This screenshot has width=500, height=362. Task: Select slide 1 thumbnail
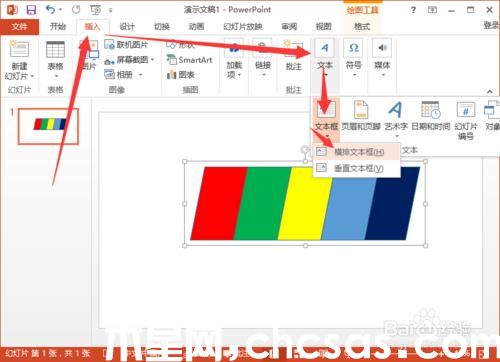(48, 126)
